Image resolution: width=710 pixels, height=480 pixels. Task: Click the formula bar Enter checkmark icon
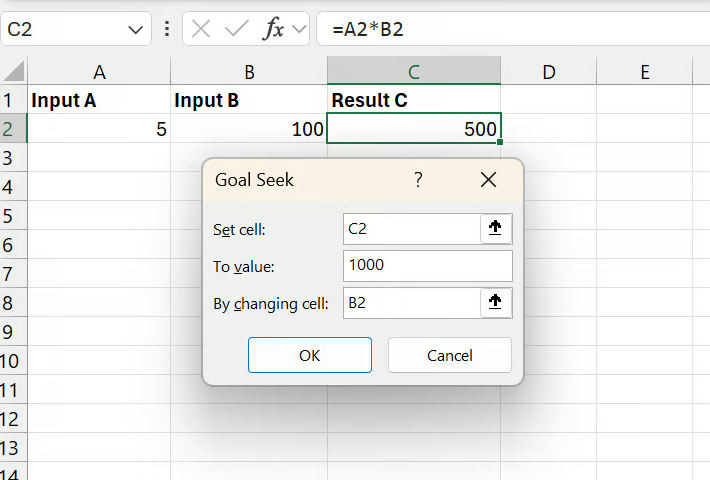237,29
